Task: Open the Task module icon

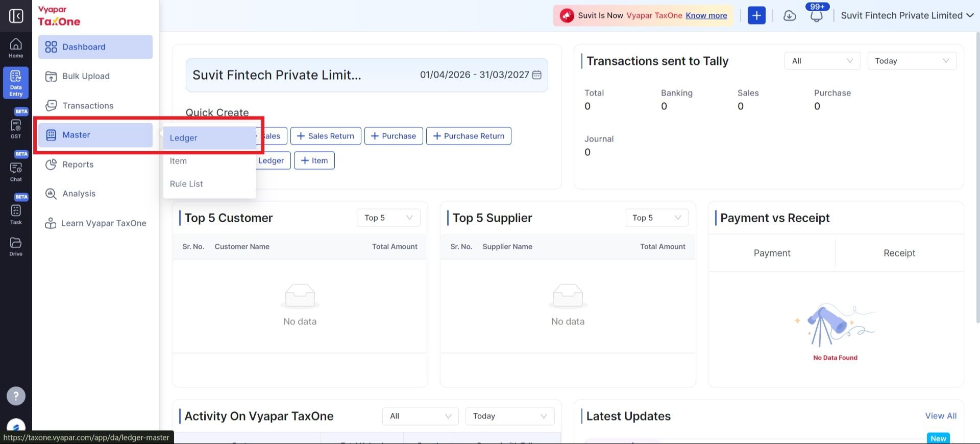Action: (16, 214)
